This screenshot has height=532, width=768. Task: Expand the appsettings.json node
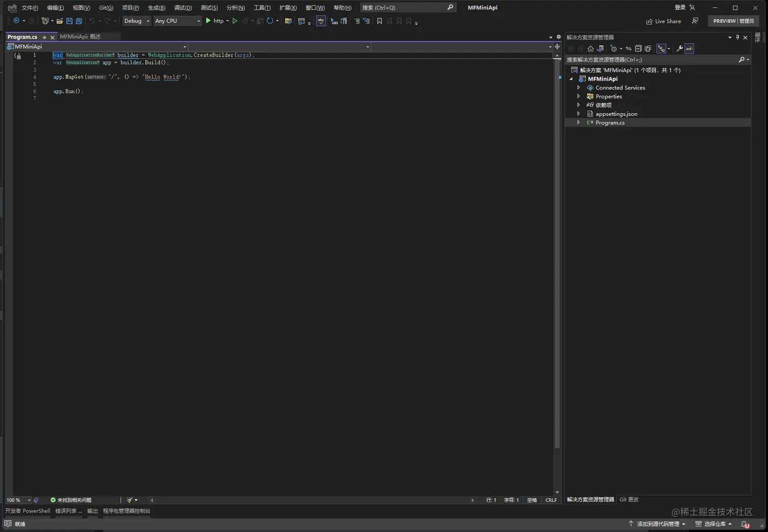pyautogui.click(x=579, y=114)
